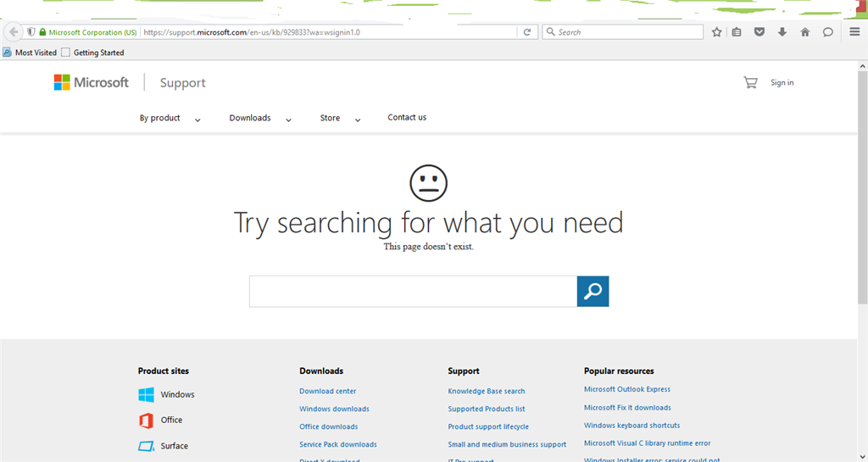This screenshot has width=868, height=462.
Task: Click Sign in
Action: (782, 82)
